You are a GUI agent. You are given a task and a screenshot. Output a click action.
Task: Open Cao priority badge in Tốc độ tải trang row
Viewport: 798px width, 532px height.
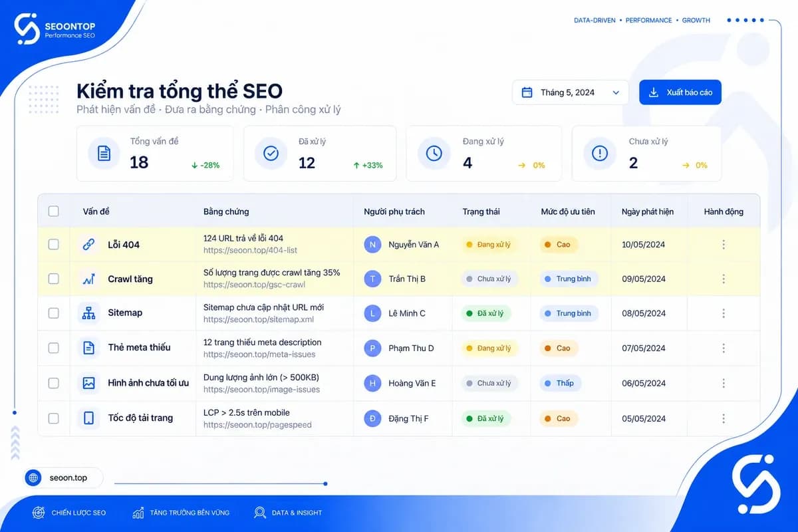tap(559, 418)
